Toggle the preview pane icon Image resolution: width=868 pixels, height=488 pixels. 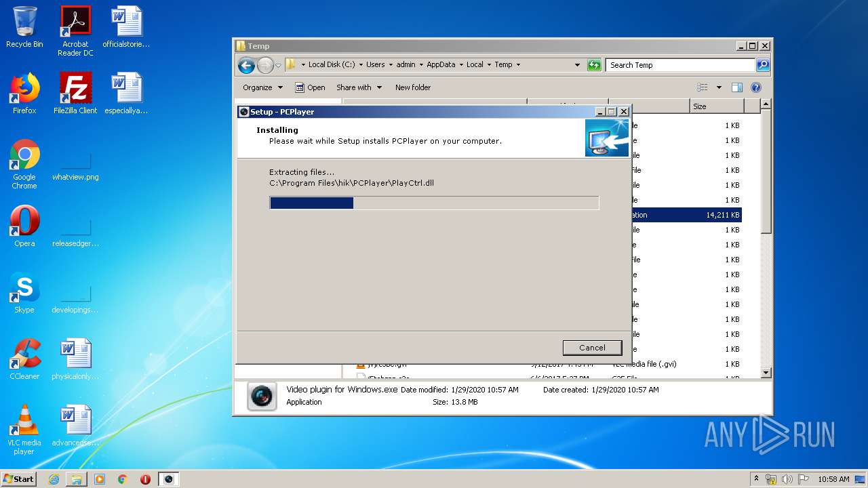[737, 87]
